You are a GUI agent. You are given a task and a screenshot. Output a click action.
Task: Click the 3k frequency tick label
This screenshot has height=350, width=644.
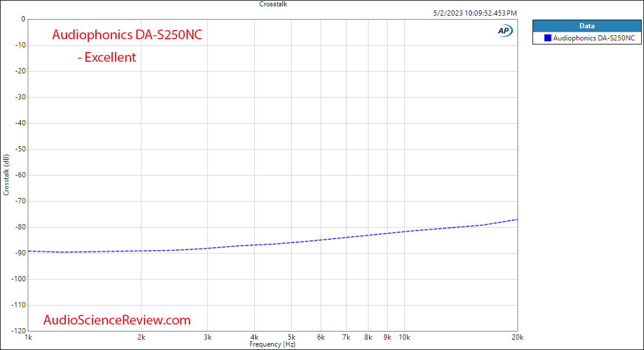(x=207, y=337)
